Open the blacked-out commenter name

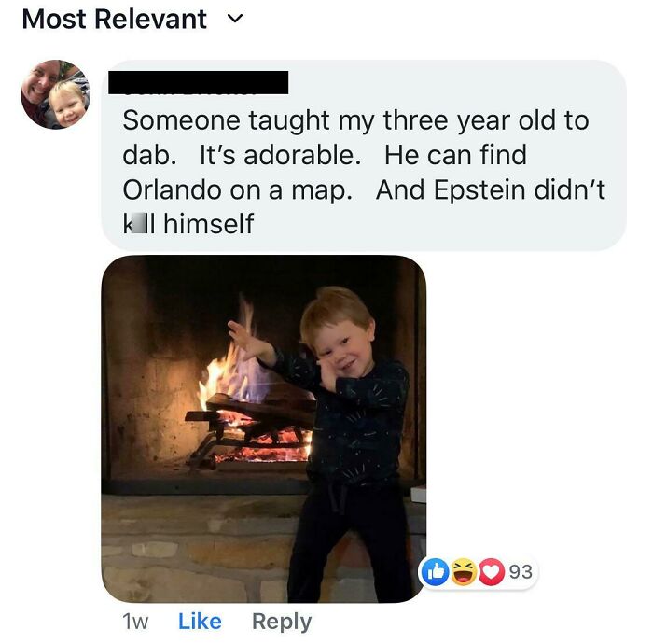point(198,82)
